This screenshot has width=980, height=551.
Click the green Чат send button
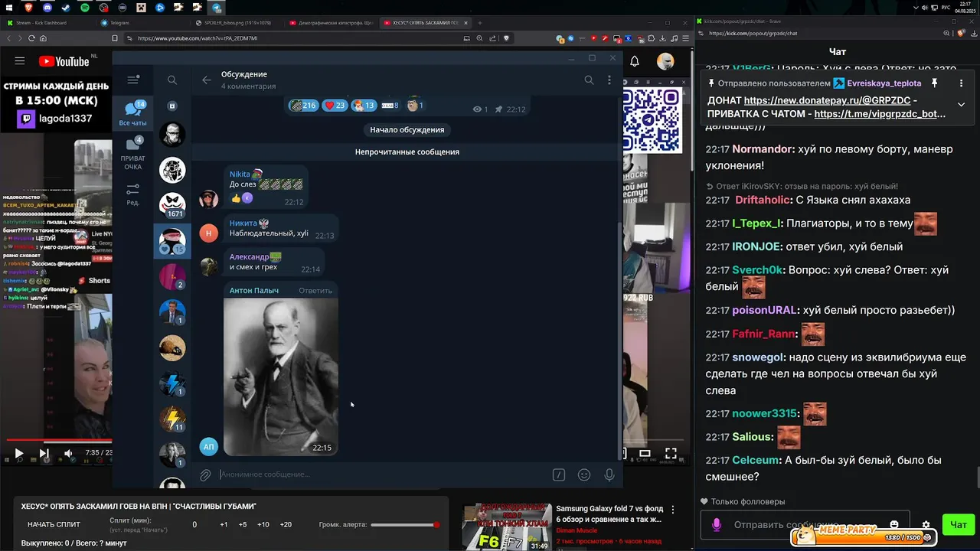coord(959,525)
